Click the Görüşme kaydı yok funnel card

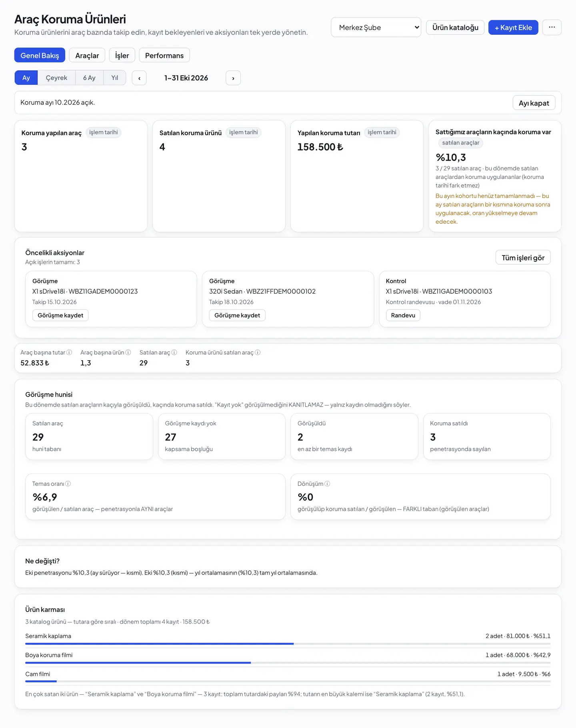point(222,437)
